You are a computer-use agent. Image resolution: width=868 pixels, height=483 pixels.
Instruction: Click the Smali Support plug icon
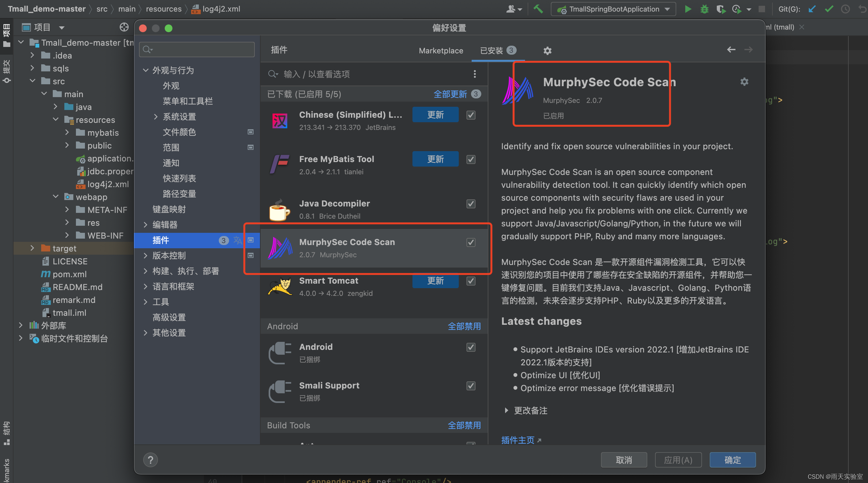pyautogui.click(x=280, y=391)
